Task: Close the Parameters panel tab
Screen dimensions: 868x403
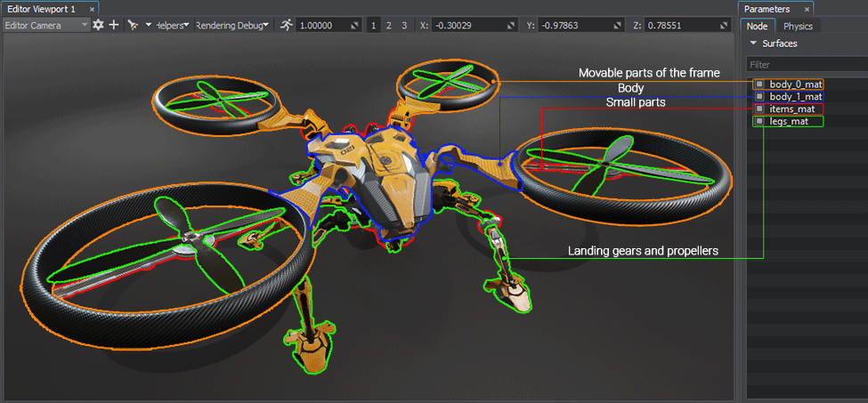Action: (807, 8)
